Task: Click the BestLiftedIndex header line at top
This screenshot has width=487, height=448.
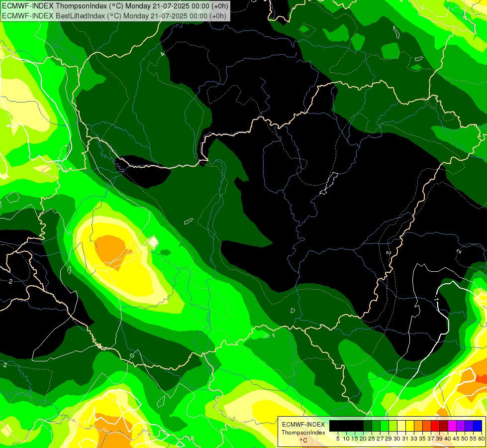Action: coord(114,15)
